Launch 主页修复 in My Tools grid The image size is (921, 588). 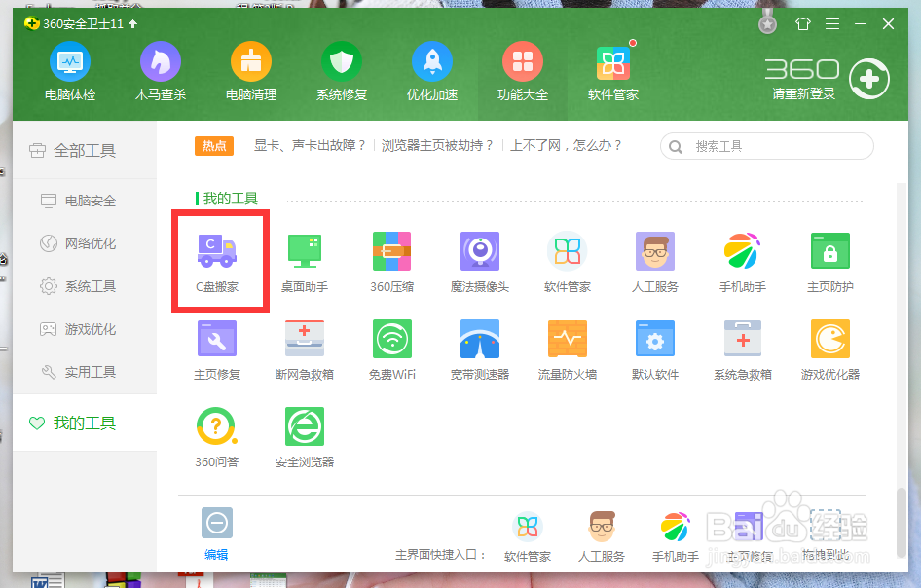(217, 349)
